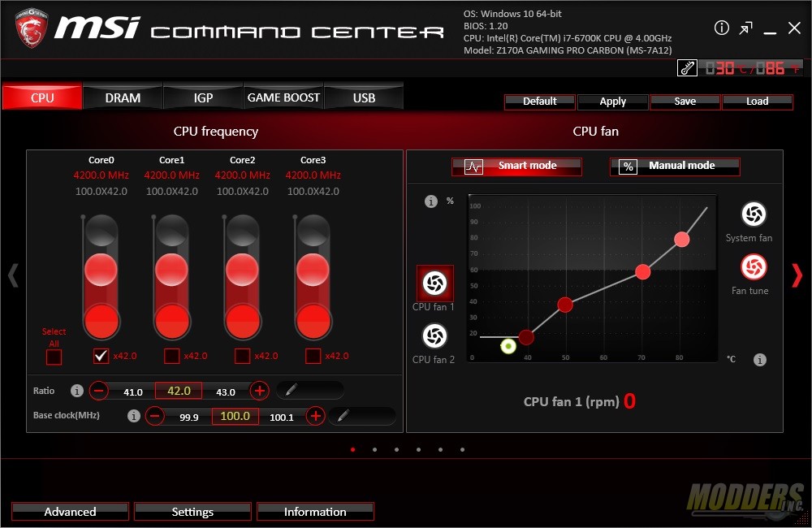This screenshot has width=812, height=528.
Task: Click the 42.0 Ratio input field
Action: 179,391
